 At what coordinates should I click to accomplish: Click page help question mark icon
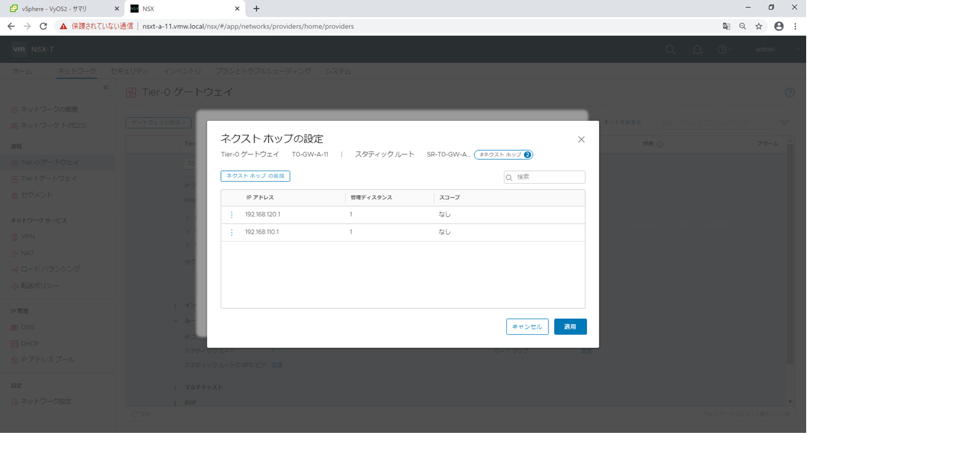(790, 92)
